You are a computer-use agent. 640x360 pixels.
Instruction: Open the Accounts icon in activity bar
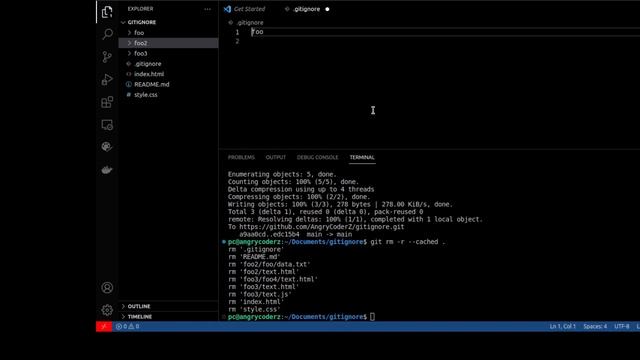coord(107,288)
